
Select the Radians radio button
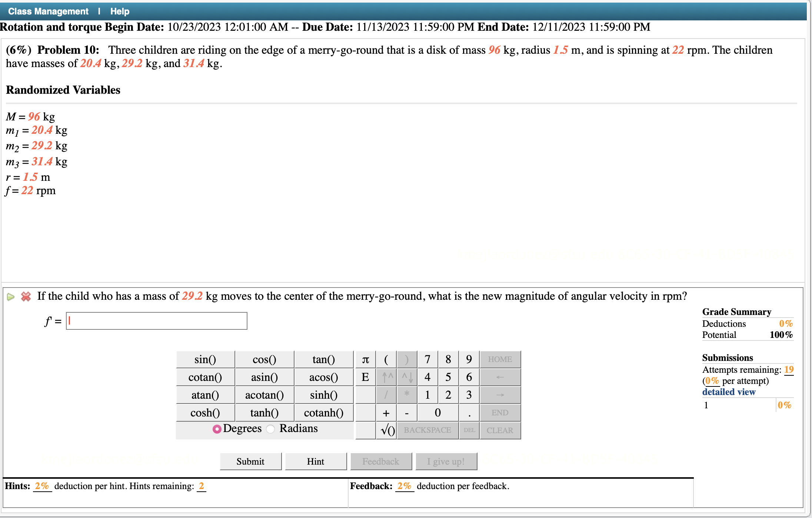270,429
